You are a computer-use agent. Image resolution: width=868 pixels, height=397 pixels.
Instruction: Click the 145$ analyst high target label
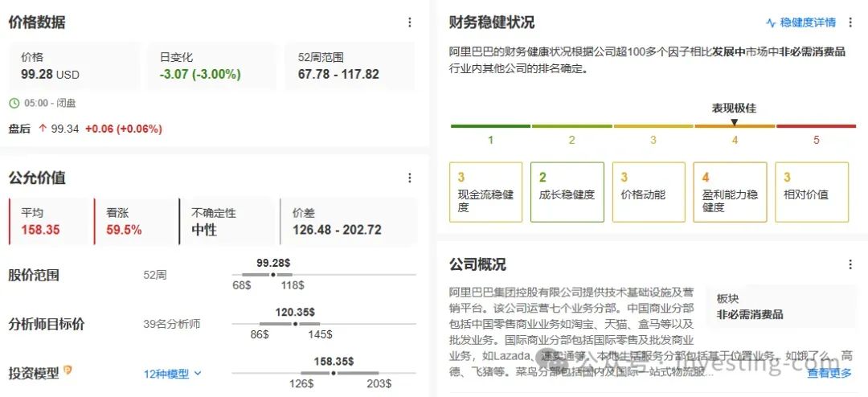321,335
